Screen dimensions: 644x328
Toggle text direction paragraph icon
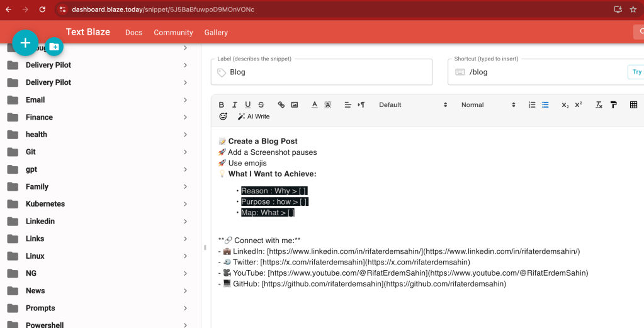[361, 105]
